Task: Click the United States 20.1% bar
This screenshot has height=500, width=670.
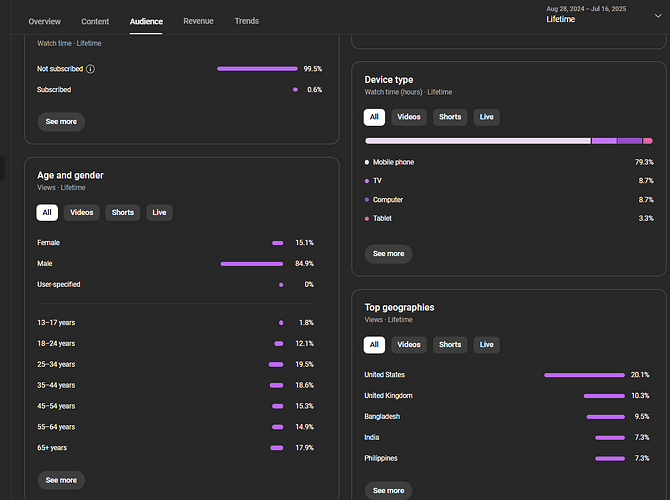Action: [585, 375]
